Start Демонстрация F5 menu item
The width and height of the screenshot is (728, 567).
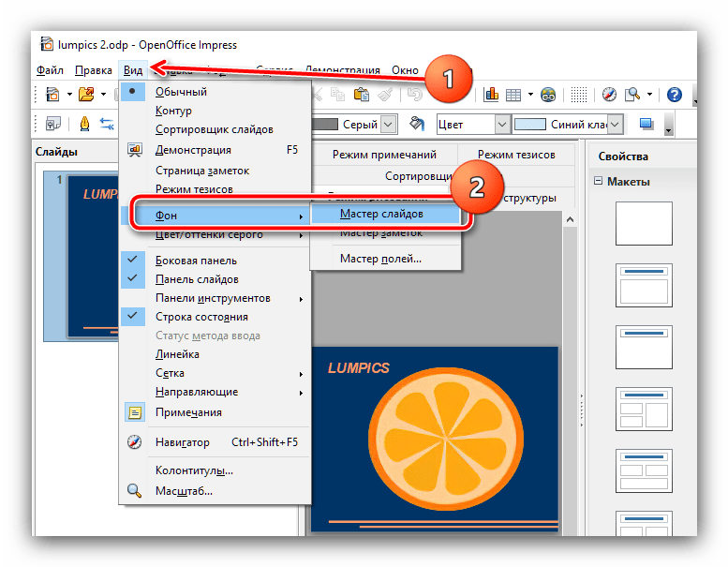coord(215,150)
